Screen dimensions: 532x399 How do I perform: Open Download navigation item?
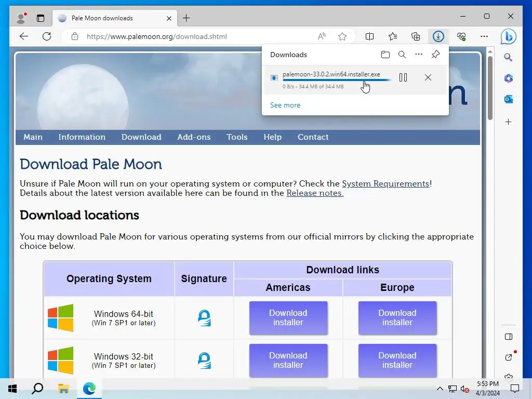(x=141, y=137)
